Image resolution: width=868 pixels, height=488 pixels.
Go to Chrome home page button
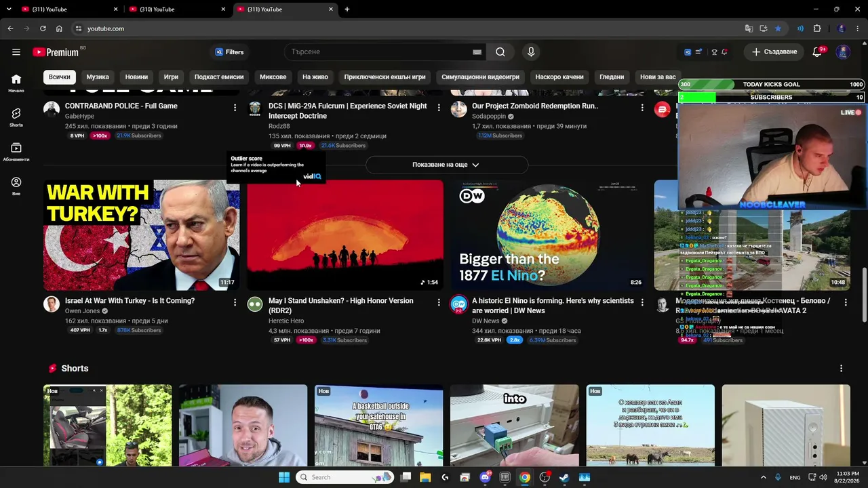(x=59, y=28)
